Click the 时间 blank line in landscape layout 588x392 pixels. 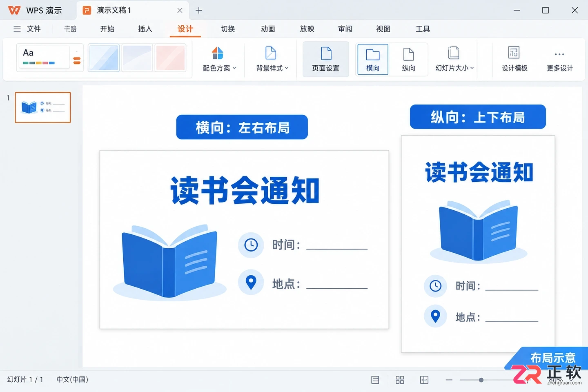tap(337, 249)
